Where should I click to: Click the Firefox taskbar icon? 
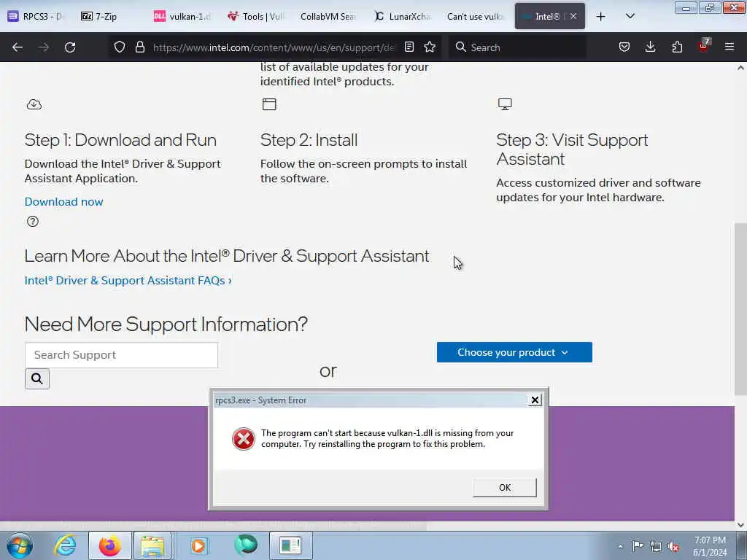pos(109,545)
